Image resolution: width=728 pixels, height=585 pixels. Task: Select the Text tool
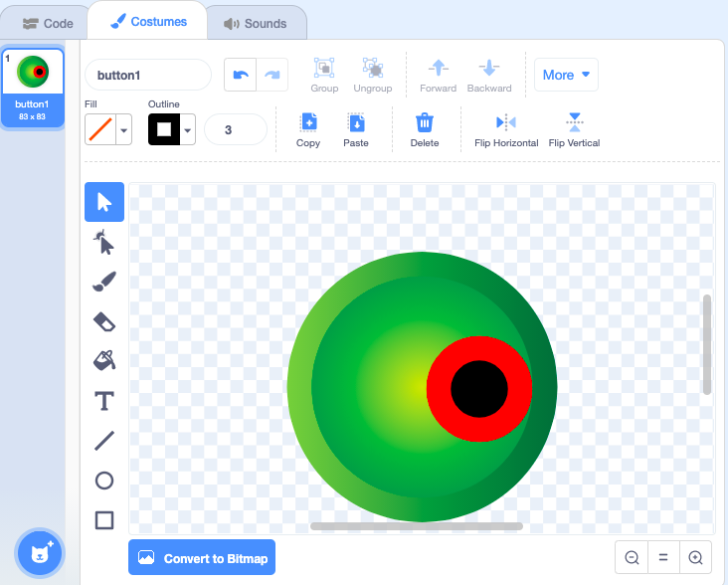click(x=104, y=401)
